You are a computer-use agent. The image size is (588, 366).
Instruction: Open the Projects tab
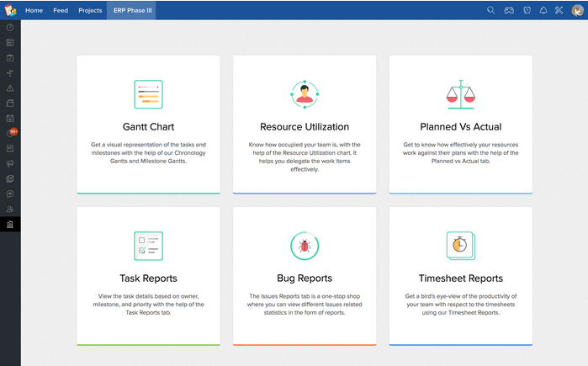90,10
